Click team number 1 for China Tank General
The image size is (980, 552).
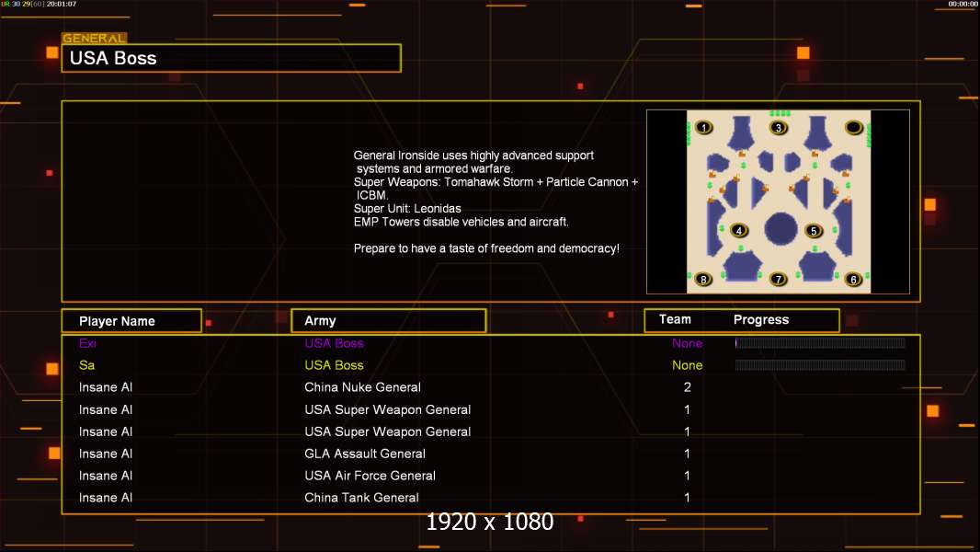pyautogui.click(x=687, y=498)
